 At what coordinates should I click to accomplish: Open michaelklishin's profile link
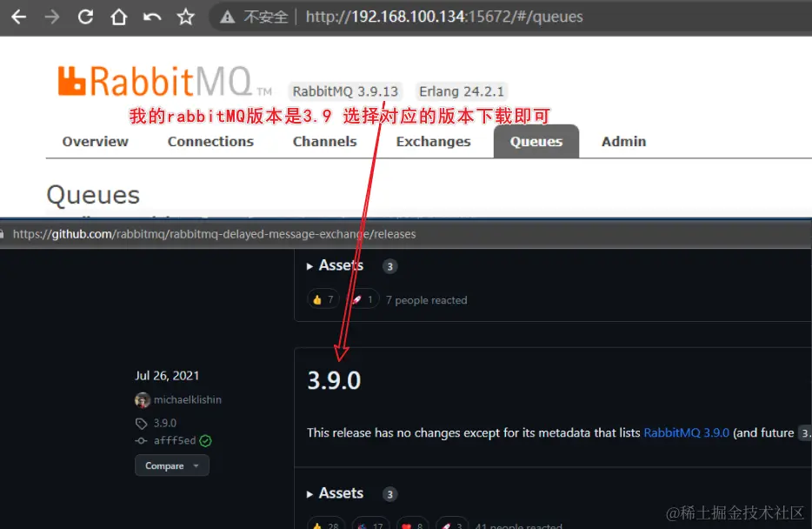[x=188, y=399]
